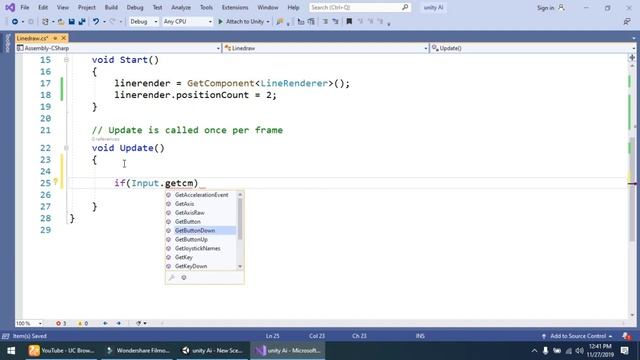Image resolution: width=640 pixels, height=360 pixels.
Task: Choose GetButtonUp in IntelliSense list
Action: click(201, 240)
